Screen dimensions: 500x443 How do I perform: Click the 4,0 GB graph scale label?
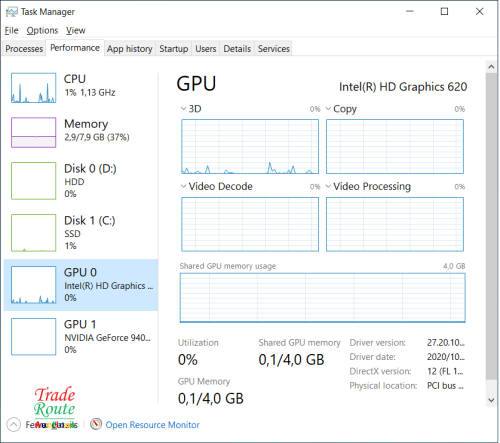coord(454,266)
